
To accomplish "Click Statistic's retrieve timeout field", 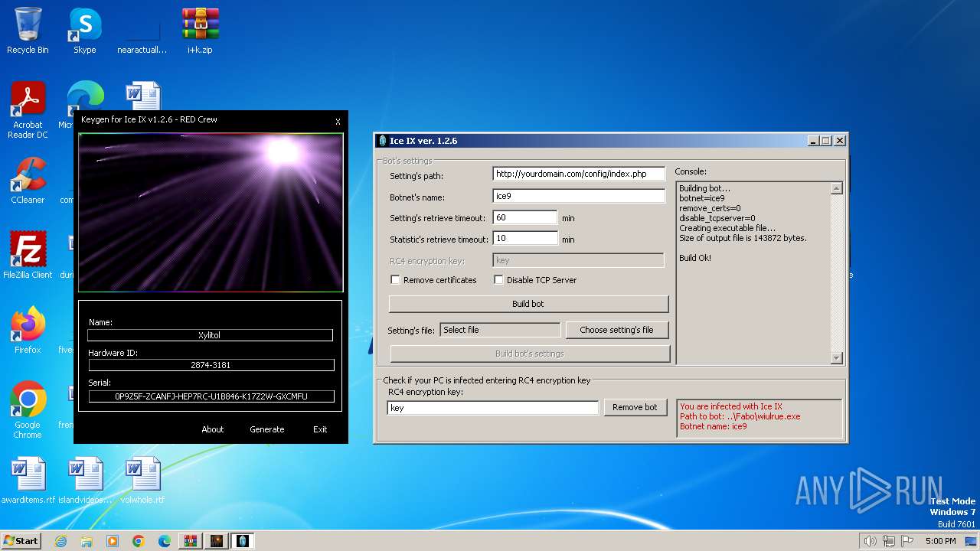I will (x=525, y=238).
